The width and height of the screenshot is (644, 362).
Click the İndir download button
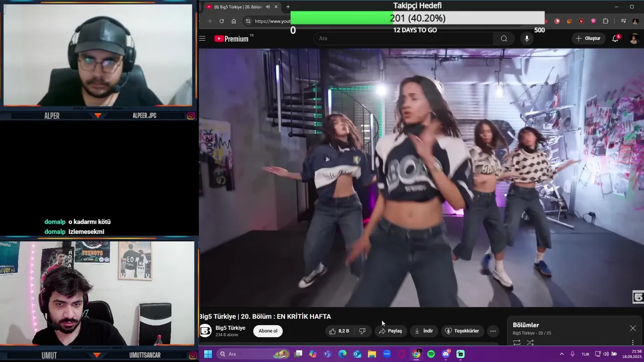424,331
